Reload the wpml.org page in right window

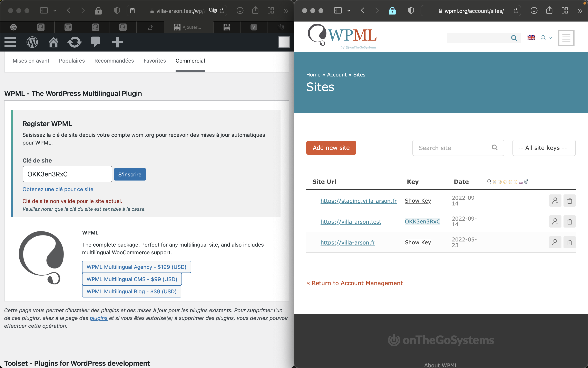pyautogui.click(x=516, y=11)
